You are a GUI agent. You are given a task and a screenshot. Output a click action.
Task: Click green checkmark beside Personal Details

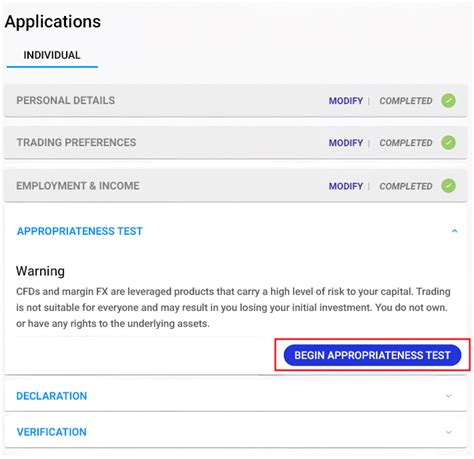(x=448, y=101)
